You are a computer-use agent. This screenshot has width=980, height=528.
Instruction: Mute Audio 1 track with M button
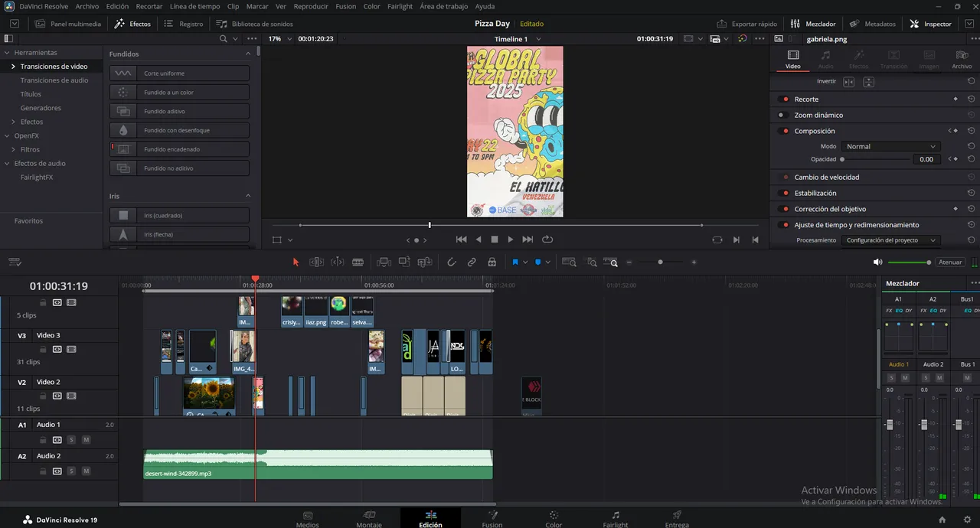[x=86, y=440]
